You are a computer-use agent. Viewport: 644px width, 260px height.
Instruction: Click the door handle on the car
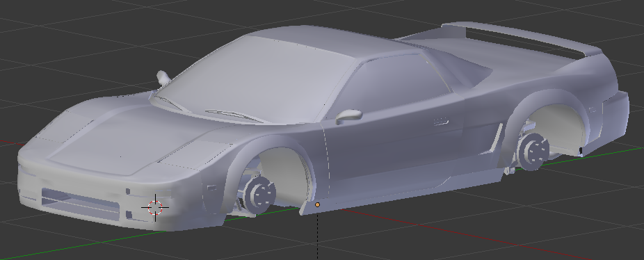(x=441, y=122)
